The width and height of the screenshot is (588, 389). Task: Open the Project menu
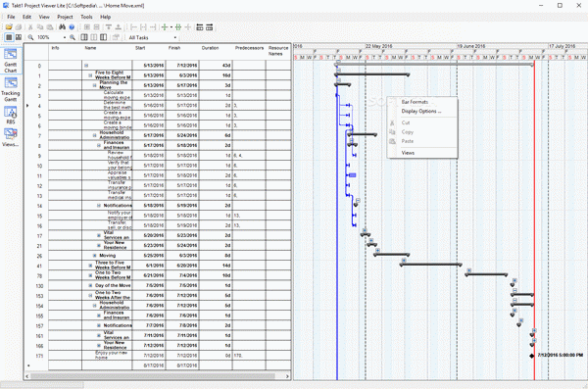point(65,17)
